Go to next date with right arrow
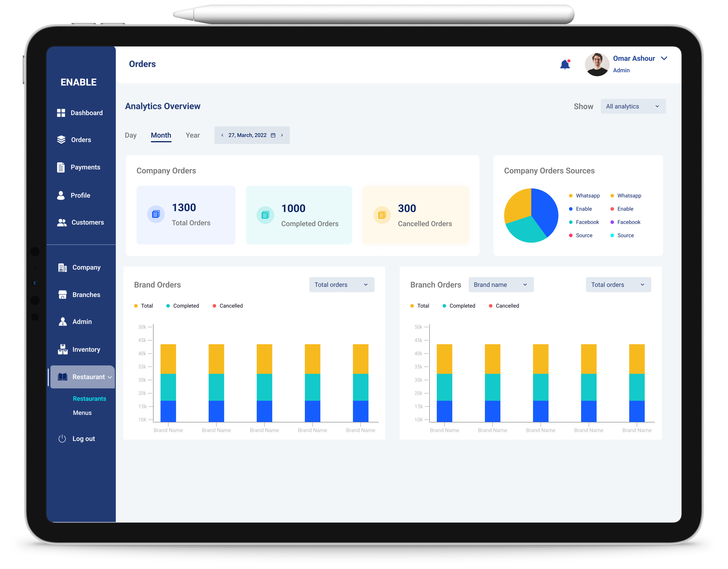 282,135
